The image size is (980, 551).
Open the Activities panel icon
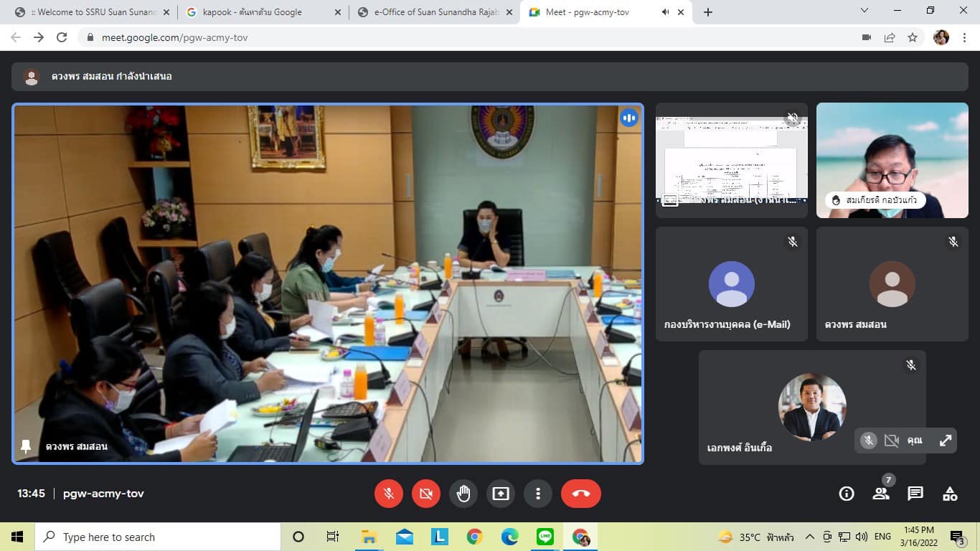pyautogui.click(x=950, y=494)
